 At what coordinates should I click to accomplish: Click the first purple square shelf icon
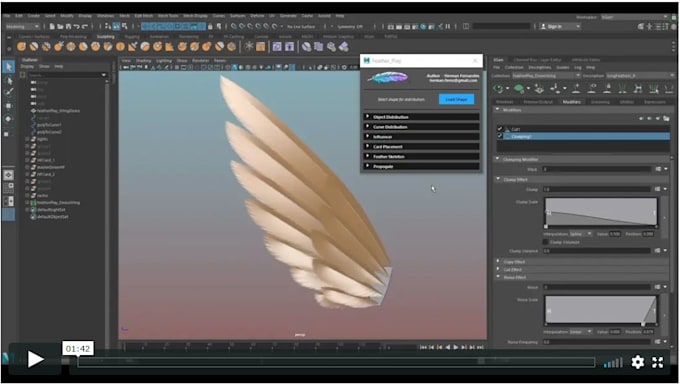coord(277,46)
